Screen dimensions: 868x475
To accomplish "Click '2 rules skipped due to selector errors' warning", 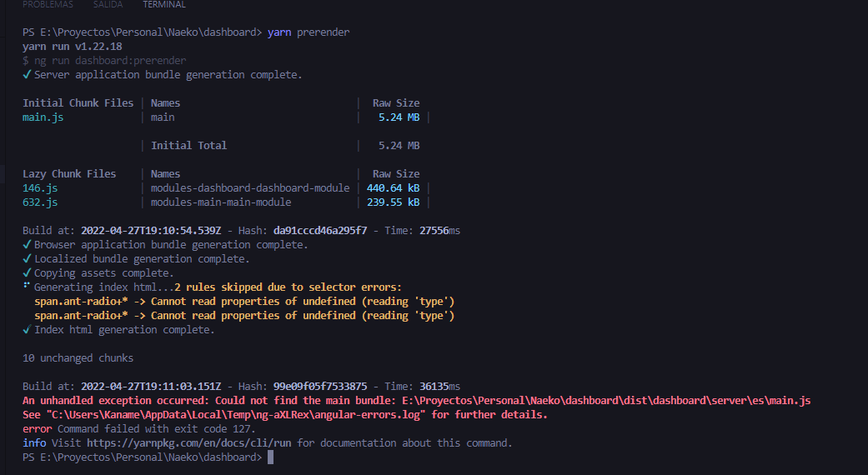I will 288,287.
